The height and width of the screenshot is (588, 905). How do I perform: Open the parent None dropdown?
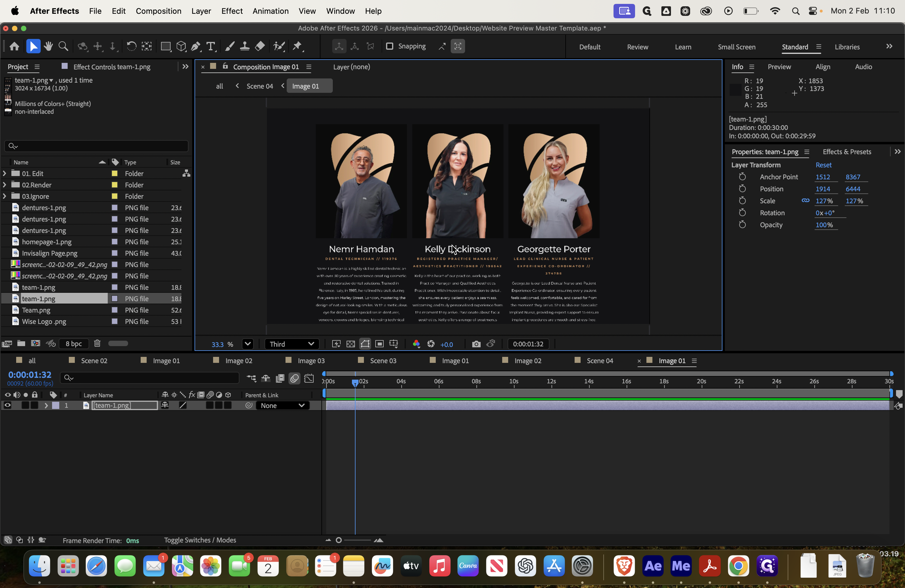282,405
